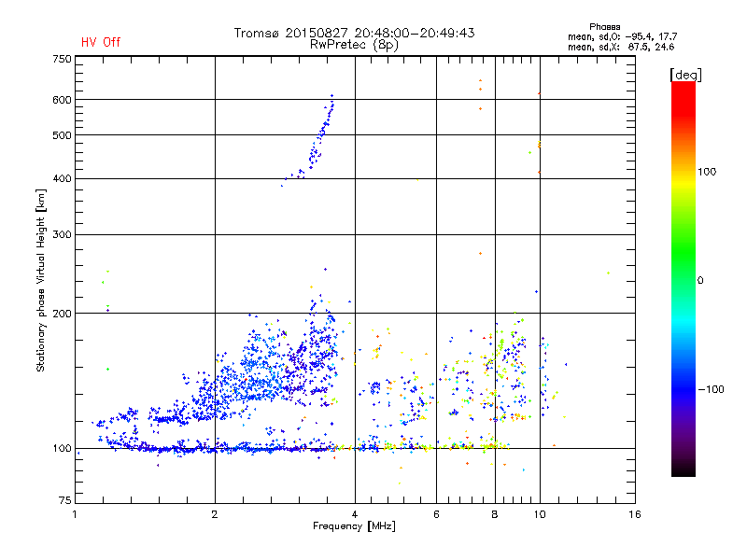Click the '400' y-axis tick label

[62, 178]
